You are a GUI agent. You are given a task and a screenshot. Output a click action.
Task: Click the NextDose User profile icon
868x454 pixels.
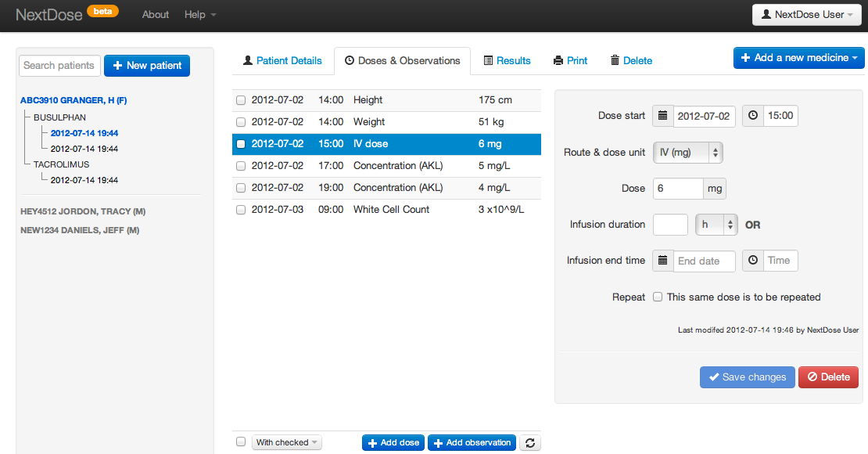click(767, 15)
